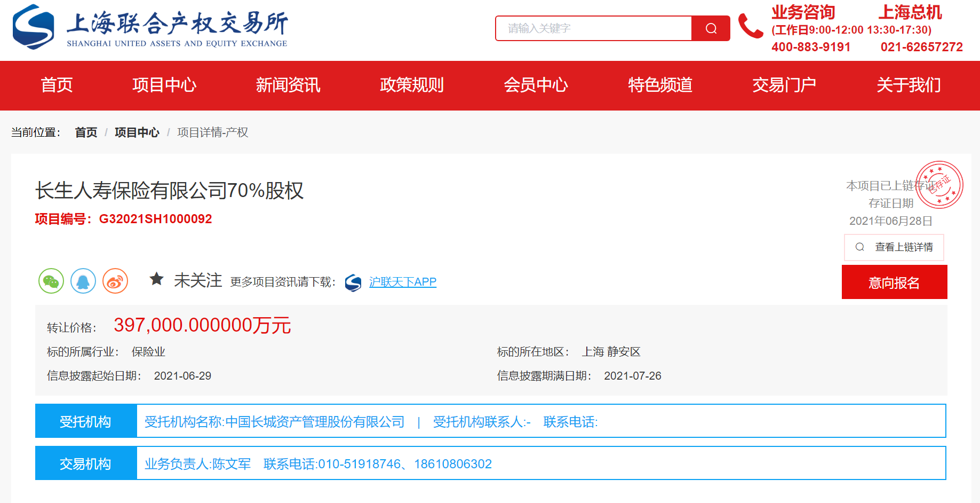Image resolution: width=980 pixels, height=503 pixels.
Task: Click the 业务咨询 heading
Action: click(x=803, y=12)
